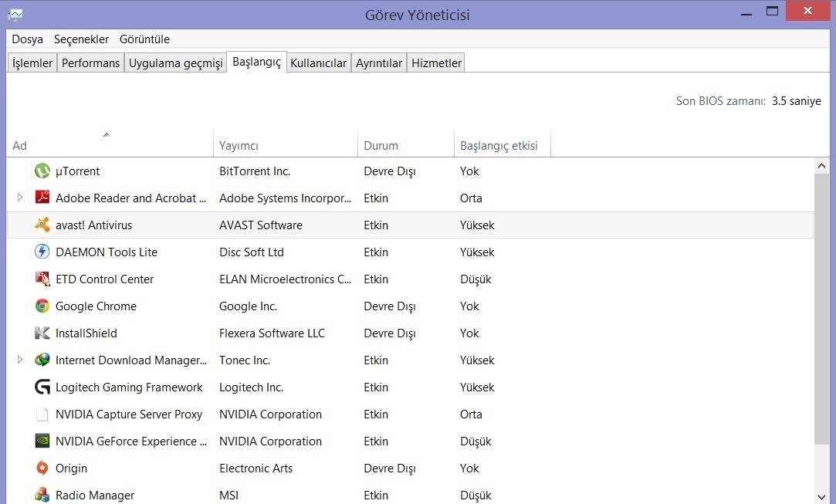836x504 pixels.
Task: Sort by the Durum column header
Action: coord(406,144)
